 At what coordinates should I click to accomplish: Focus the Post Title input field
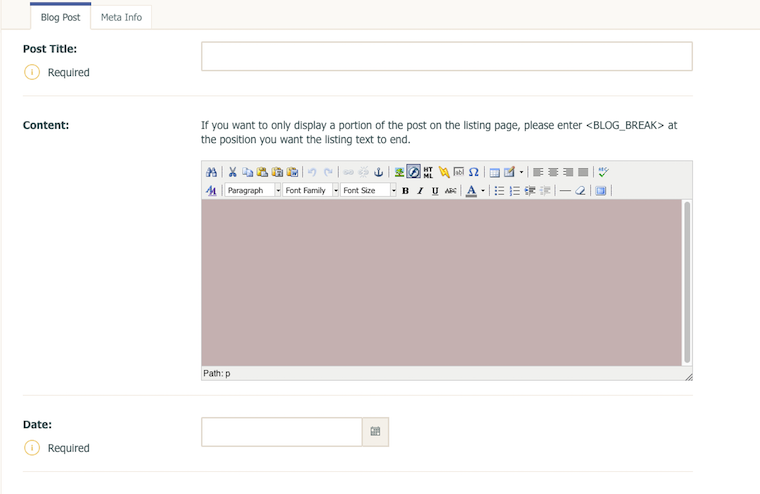pos(447,56)
